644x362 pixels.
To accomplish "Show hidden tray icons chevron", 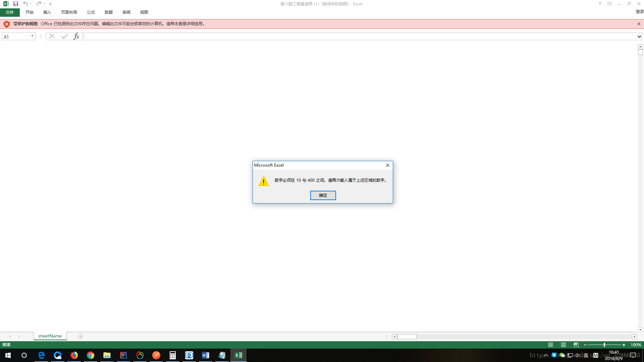I will 546,355.
